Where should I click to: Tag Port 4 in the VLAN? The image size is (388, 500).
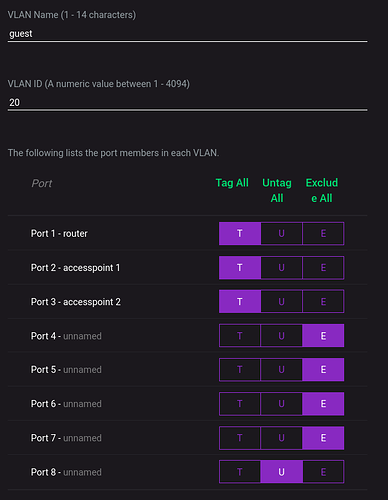click(x=240, y=336)
